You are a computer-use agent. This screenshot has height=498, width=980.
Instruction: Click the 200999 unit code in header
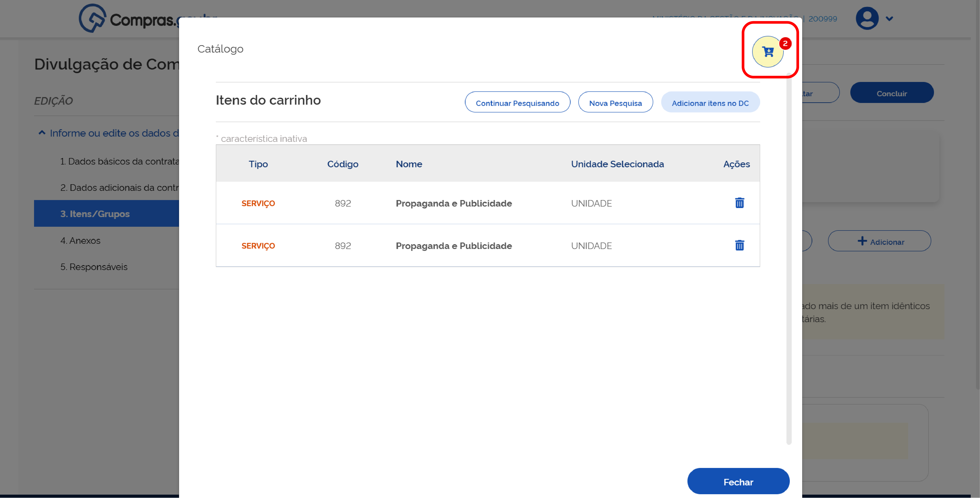[x=823, y=19]
